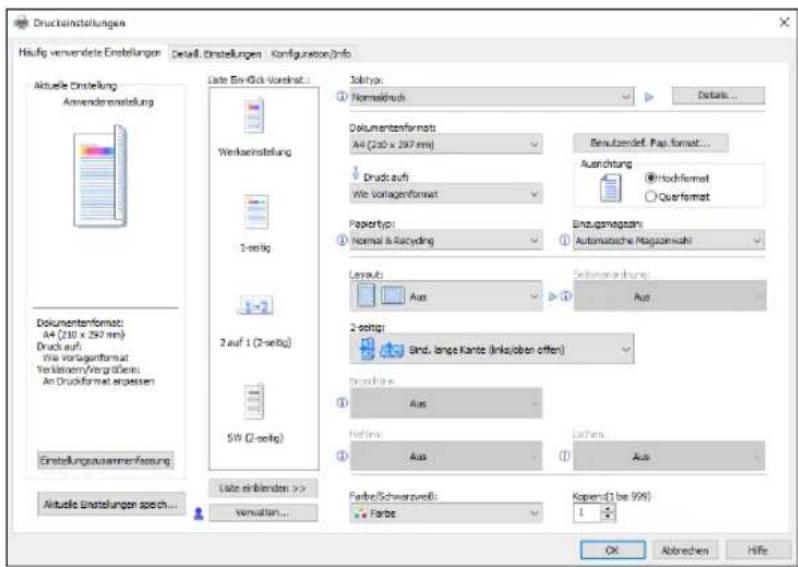Image resolution: width=798 pixels, height=567 pixels.
Task: Click the Abbrechen button
Action: 685,550
